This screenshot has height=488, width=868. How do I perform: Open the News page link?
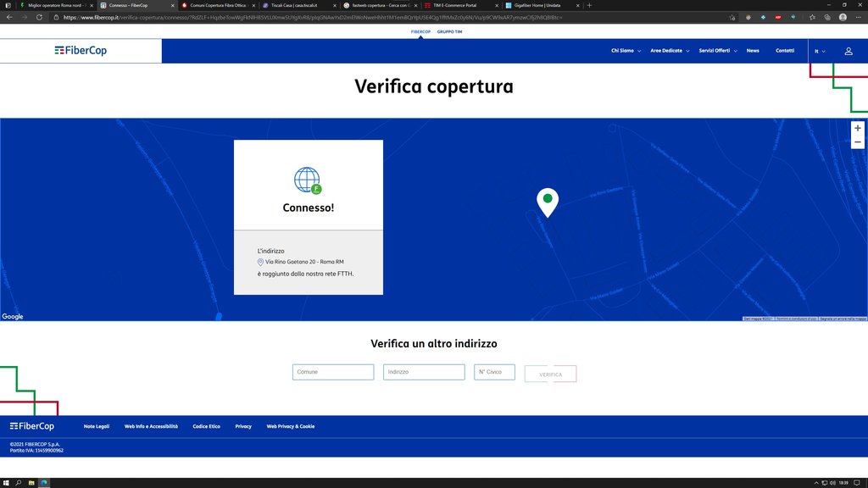[x=753, y=51]
